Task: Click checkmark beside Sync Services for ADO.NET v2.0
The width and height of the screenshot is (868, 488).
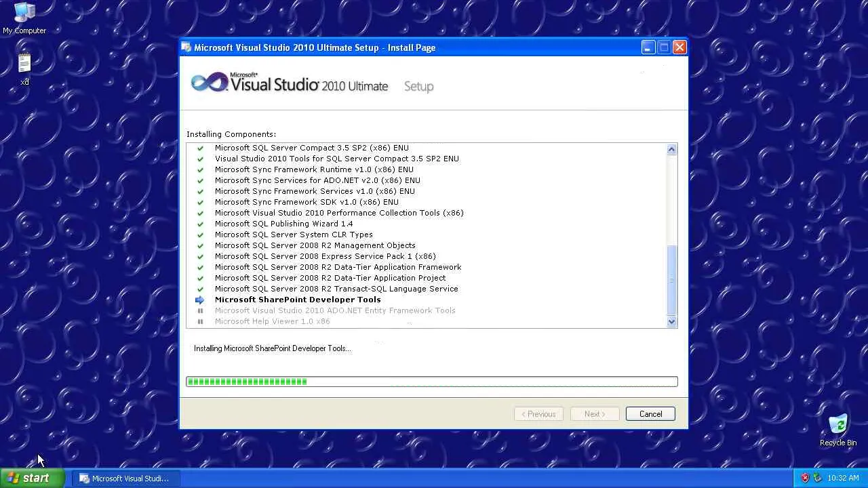Action: tap(200, 180)
